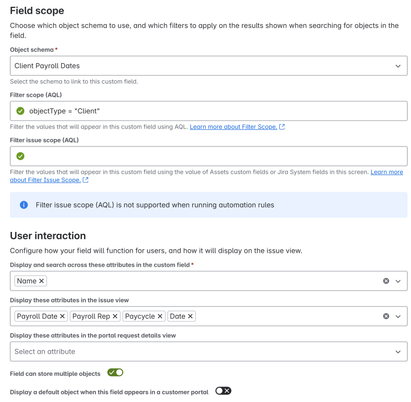
Task: Remove the Date attribute tag
Action: (x=190, y=316)
